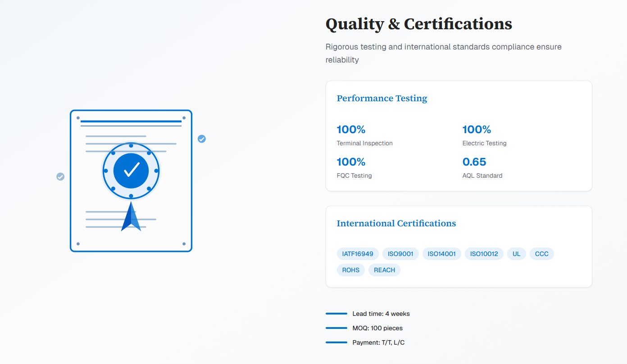
Task: Click the ISO14001 certification tag
Action: 441,254
